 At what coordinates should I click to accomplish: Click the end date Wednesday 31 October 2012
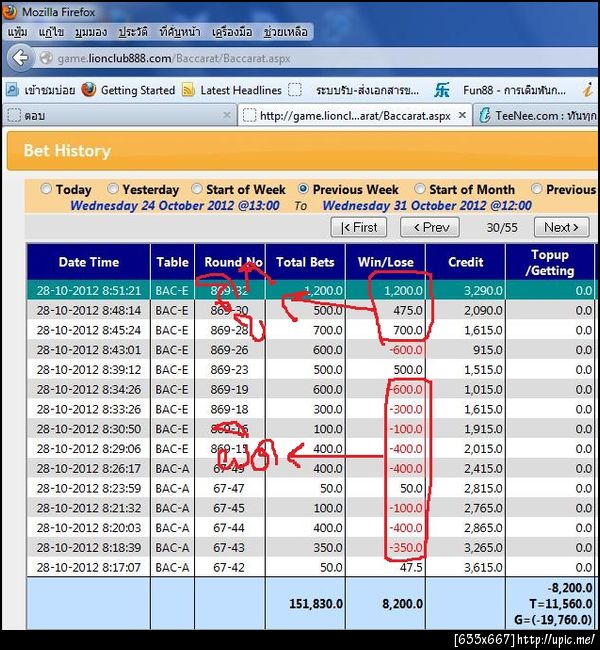[427, 206]
